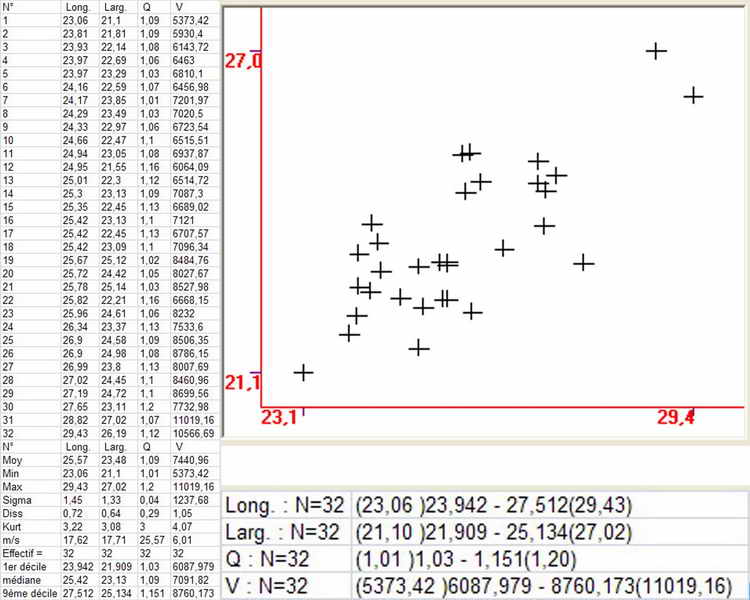750x600 pixels.
Task: Click the topmost data point in scatter plot
Action: 656,50
